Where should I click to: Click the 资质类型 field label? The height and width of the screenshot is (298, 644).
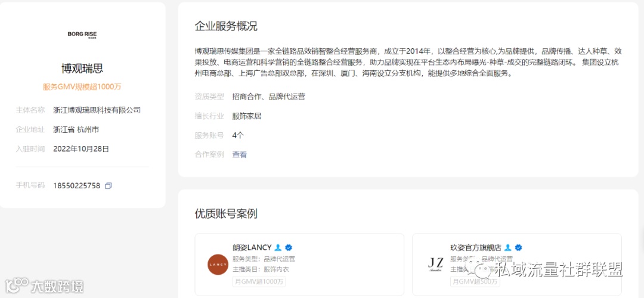(x=209, y=97)
